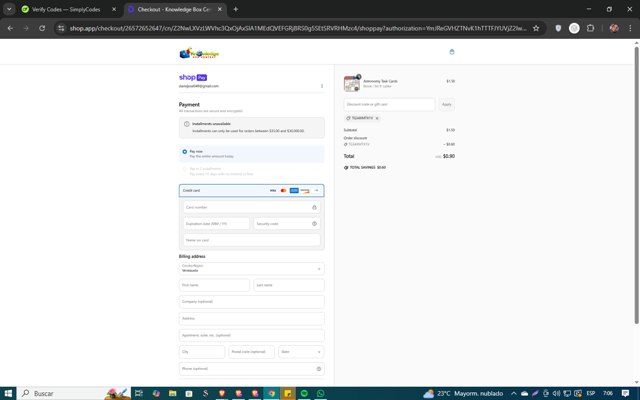Open the State dropdown
The height and width of the screenshot is (400, 640).
pos(301,352)
